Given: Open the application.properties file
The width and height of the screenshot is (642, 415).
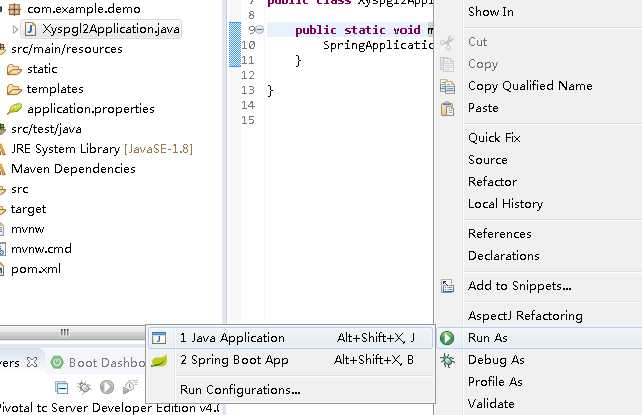Looking at the screenshot, I should pyautogui.click(x=91, y=109).
